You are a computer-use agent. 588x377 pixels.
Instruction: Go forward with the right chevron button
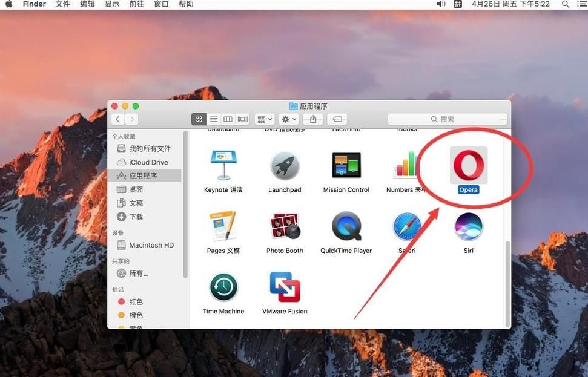[x=131, y=119]
